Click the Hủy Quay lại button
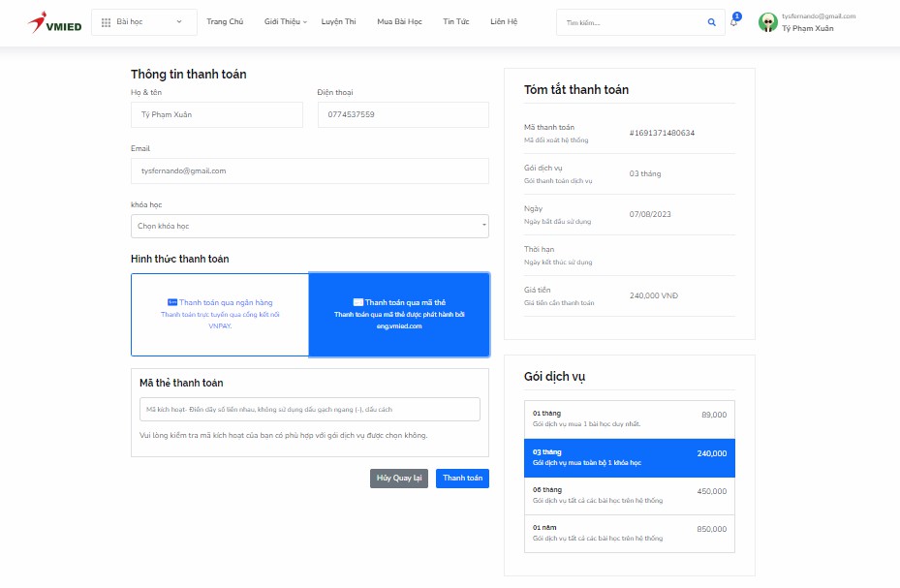900x588 pixels. point(399,479)
